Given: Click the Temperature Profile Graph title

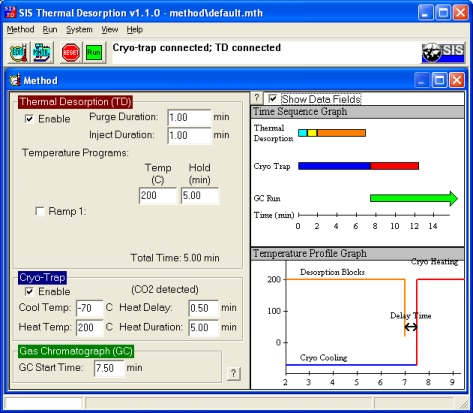Looking at the screenshot, I should (x=310, y=253).
